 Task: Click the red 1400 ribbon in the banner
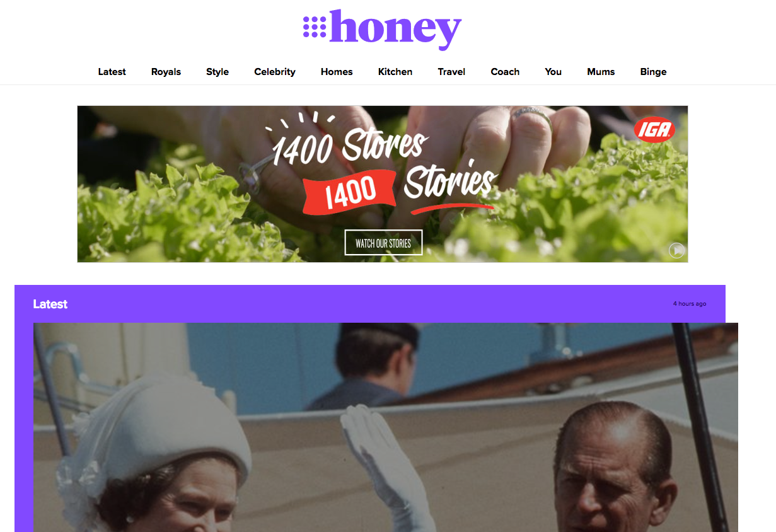click(x=350, y=191)
